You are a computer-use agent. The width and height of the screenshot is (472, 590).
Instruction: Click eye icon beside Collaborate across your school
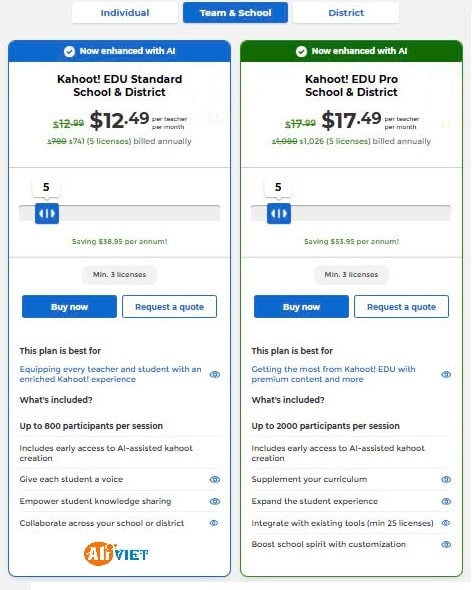pos(213,523)
